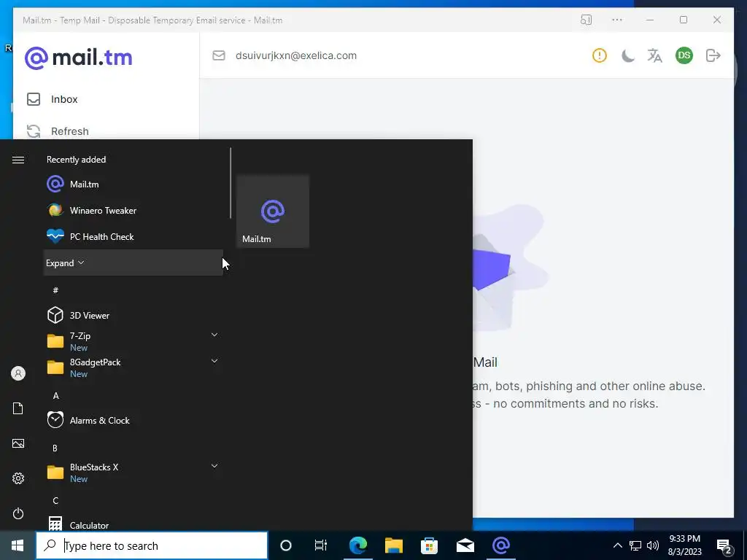The image size is (747, 560).
Task: Open 3D Viewer app
Action: point(133,315)
